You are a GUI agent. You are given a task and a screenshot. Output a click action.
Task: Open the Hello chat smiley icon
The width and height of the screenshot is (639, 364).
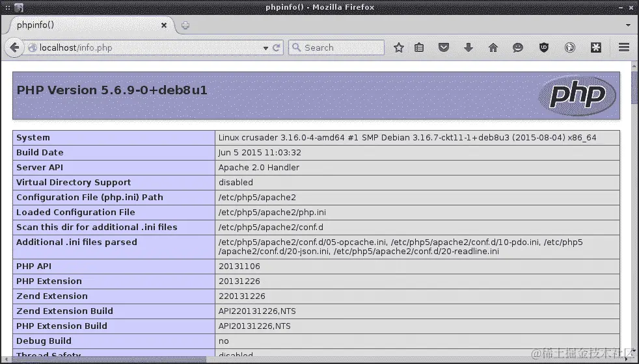point(517,47)
